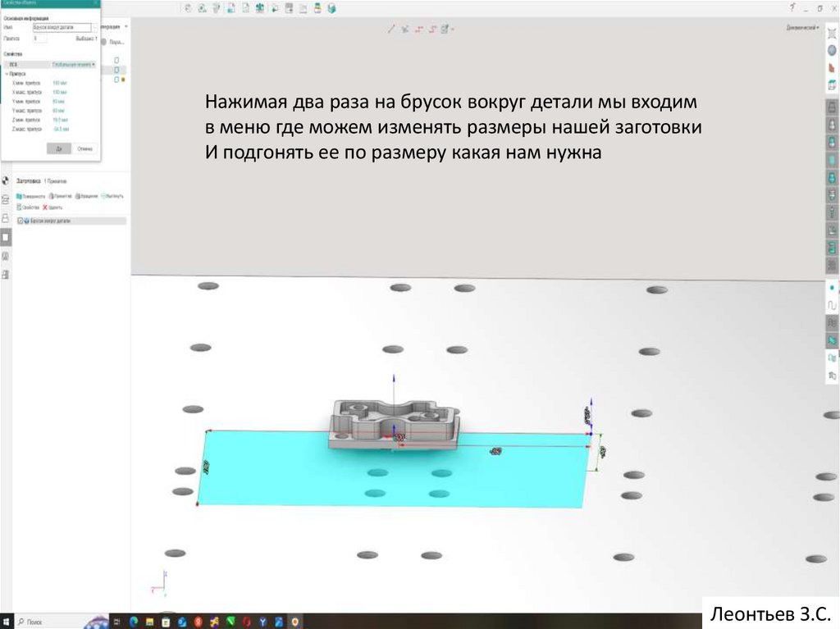
Task: Toggle the Брусок вокруг детали checkbox
Action: pyautogui.click(x=20, y=221)
